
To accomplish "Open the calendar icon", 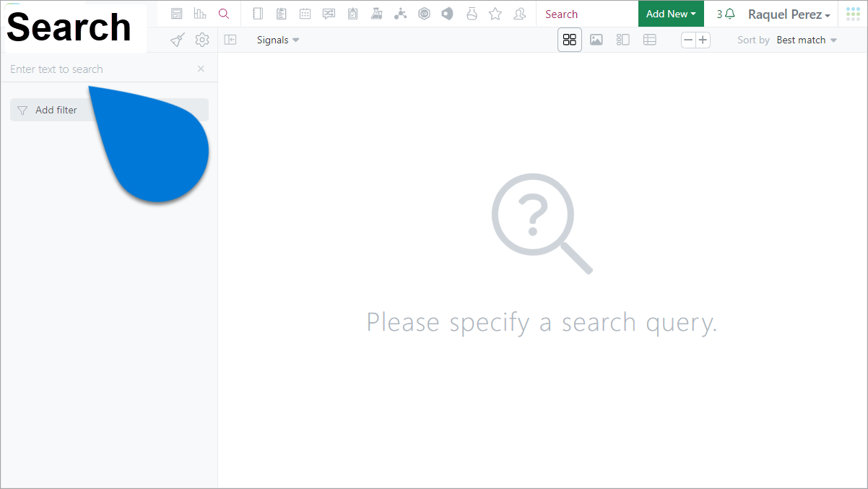I will 305,14.
